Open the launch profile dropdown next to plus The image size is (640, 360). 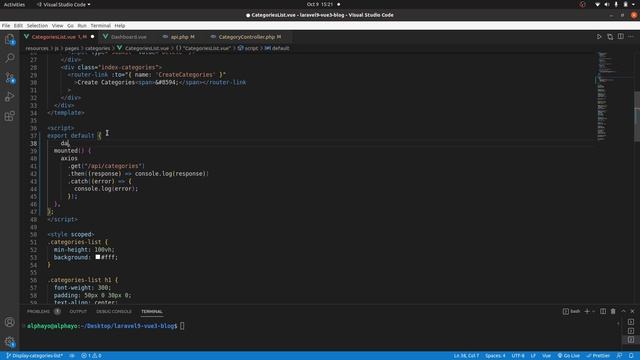[x=593, y=311]
